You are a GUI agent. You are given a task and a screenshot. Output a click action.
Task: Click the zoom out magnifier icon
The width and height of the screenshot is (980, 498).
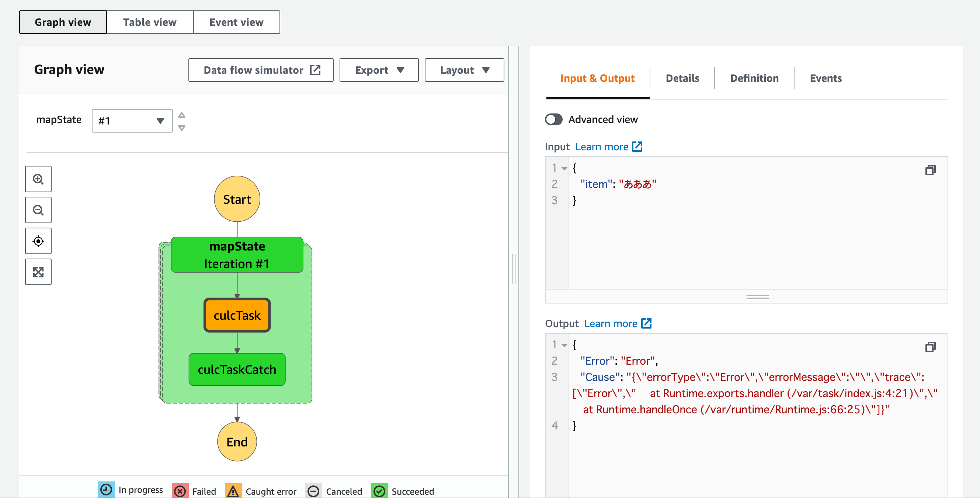[x=38, y=210]
